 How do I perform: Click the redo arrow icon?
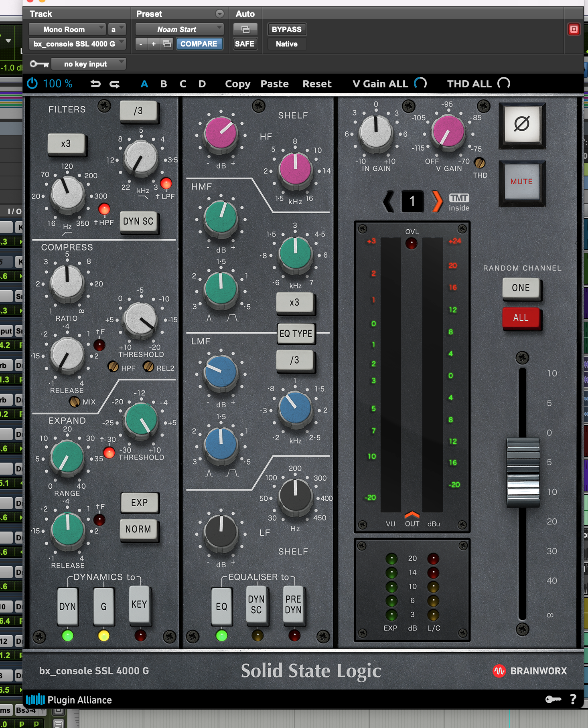(115, 84)
